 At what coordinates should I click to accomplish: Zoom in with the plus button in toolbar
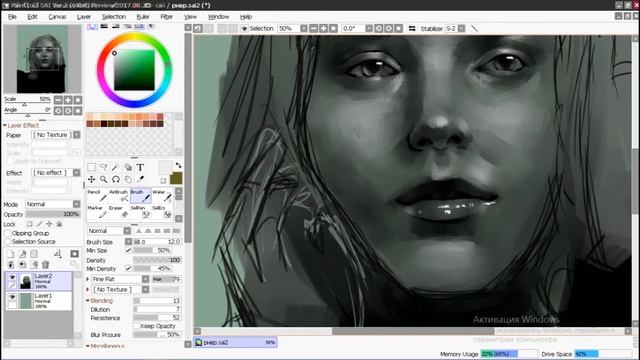[x=323, y=29]
